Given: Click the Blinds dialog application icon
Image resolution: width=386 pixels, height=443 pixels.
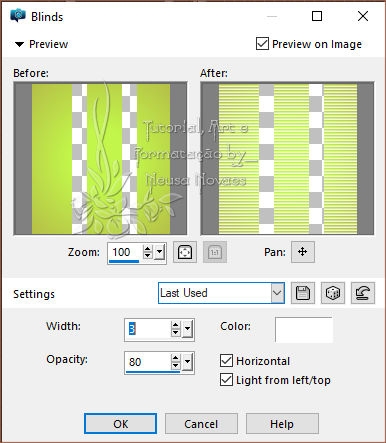Looking at the screenshot, I should pyautogui.click(x=18, y=15).
